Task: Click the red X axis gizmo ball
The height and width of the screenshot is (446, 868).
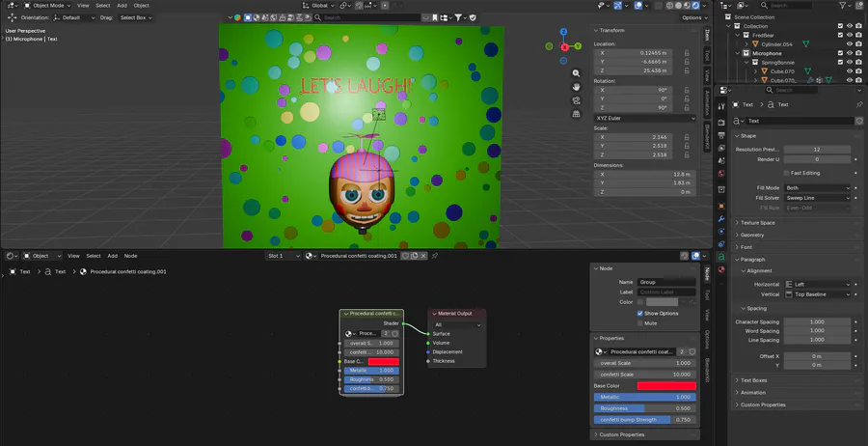Action: 564,46
